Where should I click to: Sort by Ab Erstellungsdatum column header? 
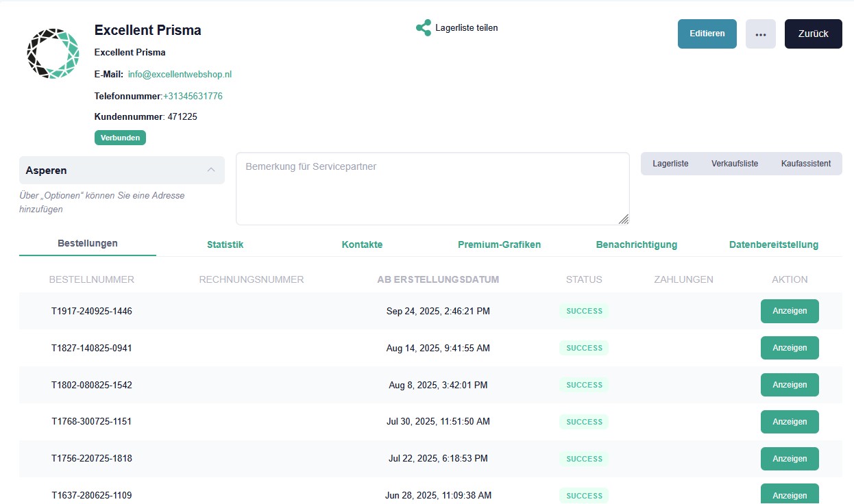tap(438, 279)
